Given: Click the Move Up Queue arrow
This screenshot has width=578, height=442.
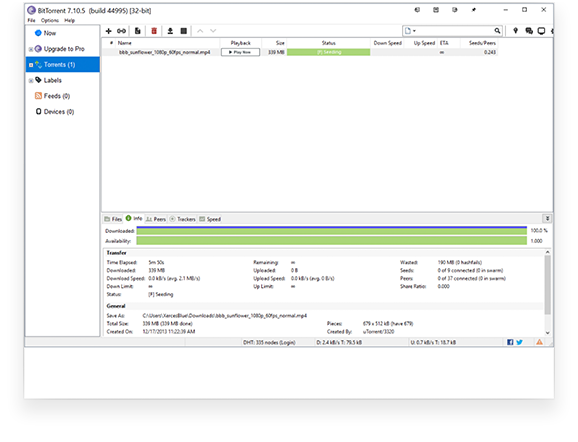Looking at the screenshot, I should pyautogui.click(x=200, y=31).
